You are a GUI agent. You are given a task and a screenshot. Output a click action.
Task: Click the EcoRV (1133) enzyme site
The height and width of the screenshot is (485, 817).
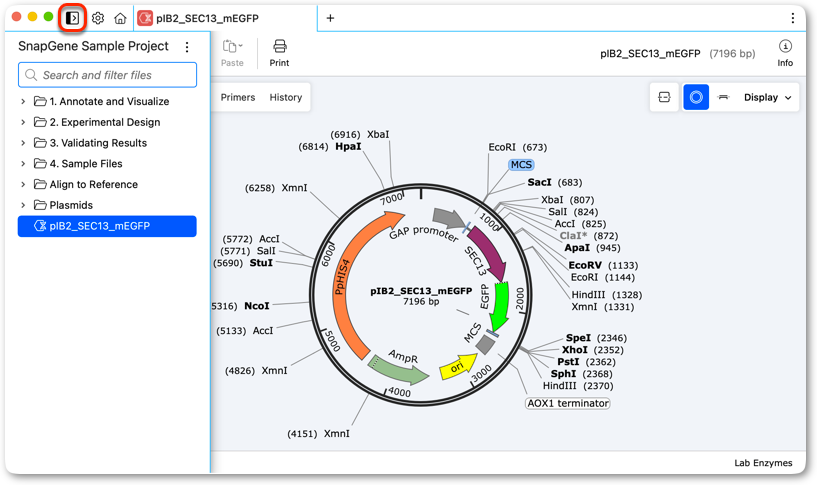tap(603, 265)
